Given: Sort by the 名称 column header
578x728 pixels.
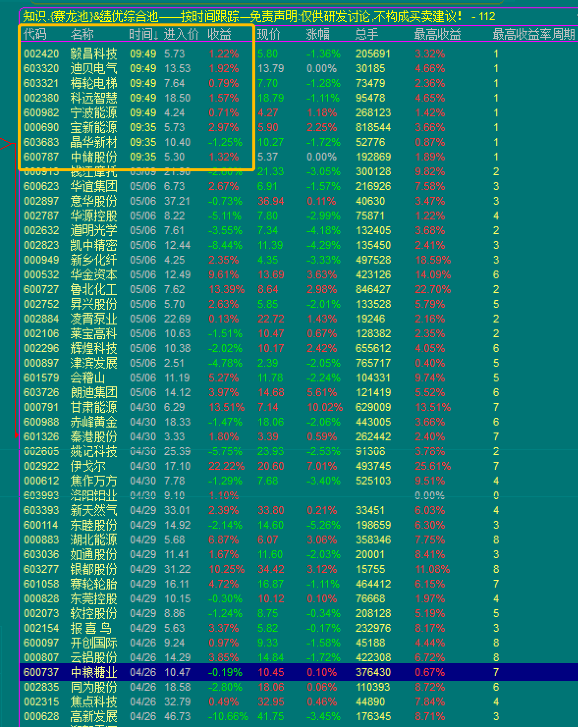Looking at the screenshot, I should click(82, 34).
